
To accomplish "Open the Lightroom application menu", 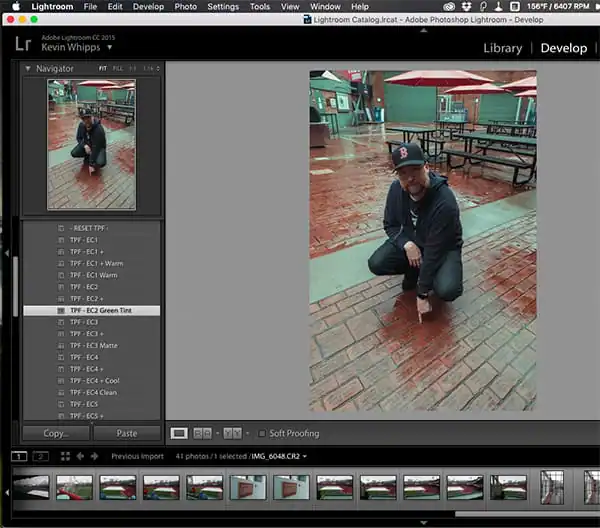I will tap(52, 7).
